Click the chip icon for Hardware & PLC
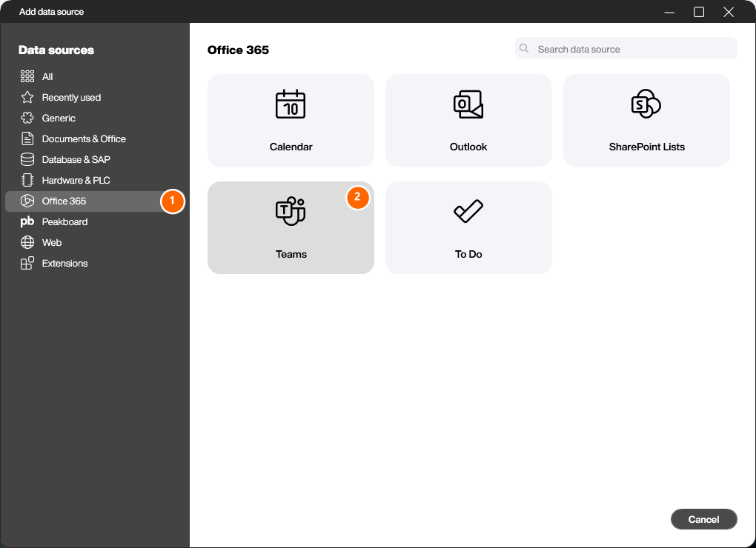This screenshot has height=548, width=756. [x=27, y=180]
